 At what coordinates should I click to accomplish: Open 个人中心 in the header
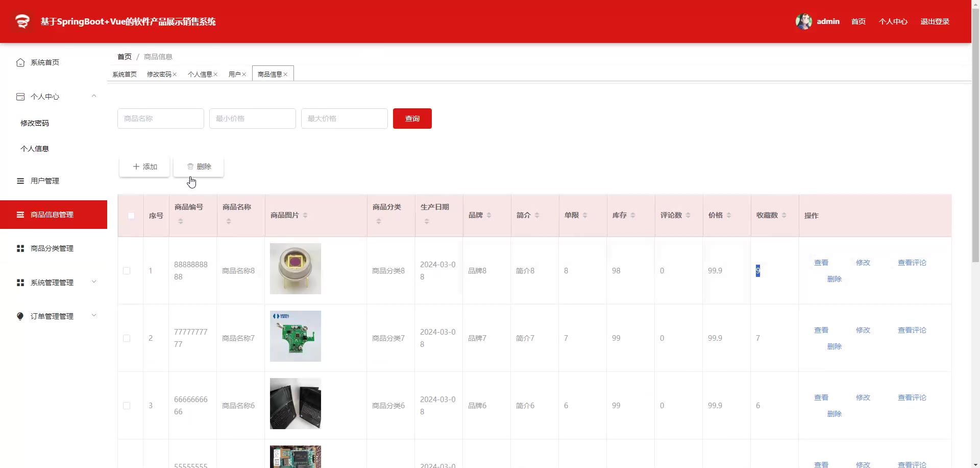click(893, 21)
